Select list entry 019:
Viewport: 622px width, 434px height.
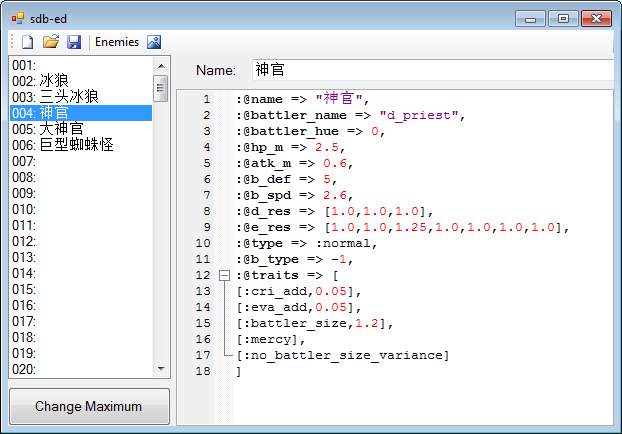pos(81,353)
